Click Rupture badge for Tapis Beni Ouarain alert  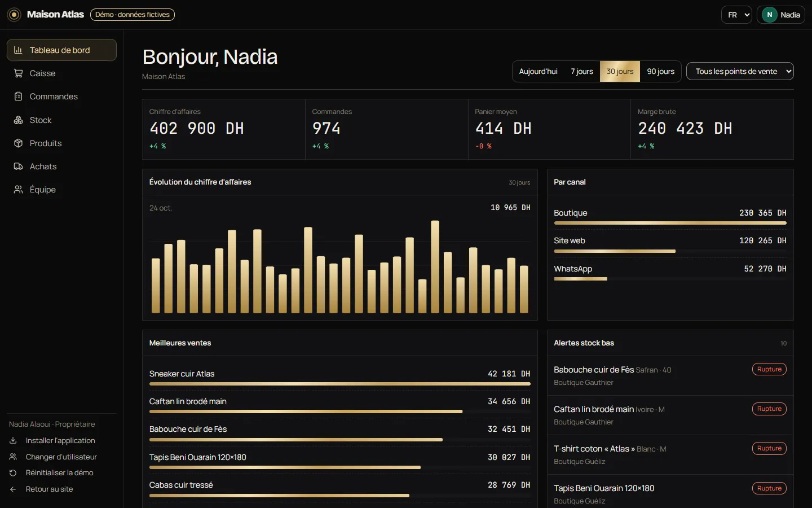pyautogui.click(x=769, y=488)
